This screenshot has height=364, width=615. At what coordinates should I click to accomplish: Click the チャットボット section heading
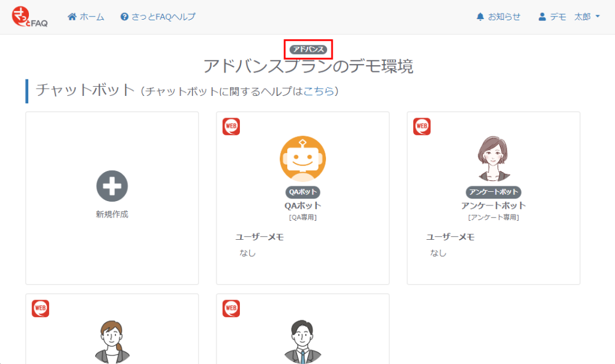point(85,90)
